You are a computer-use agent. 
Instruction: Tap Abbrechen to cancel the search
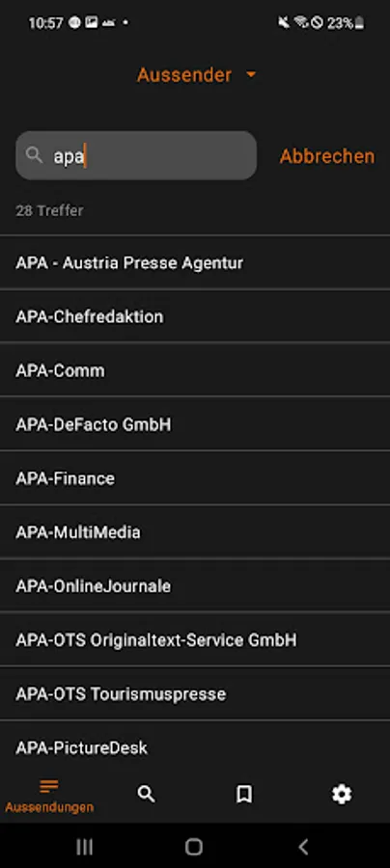pos(327,156)
